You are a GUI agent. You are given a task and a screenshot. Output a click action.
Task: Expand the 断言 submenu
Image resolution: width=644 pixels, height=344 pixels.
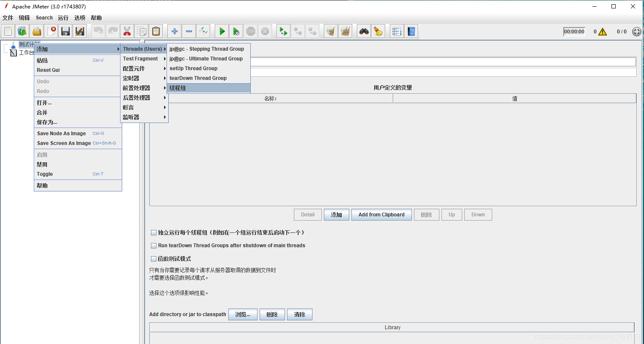[144, 107]
